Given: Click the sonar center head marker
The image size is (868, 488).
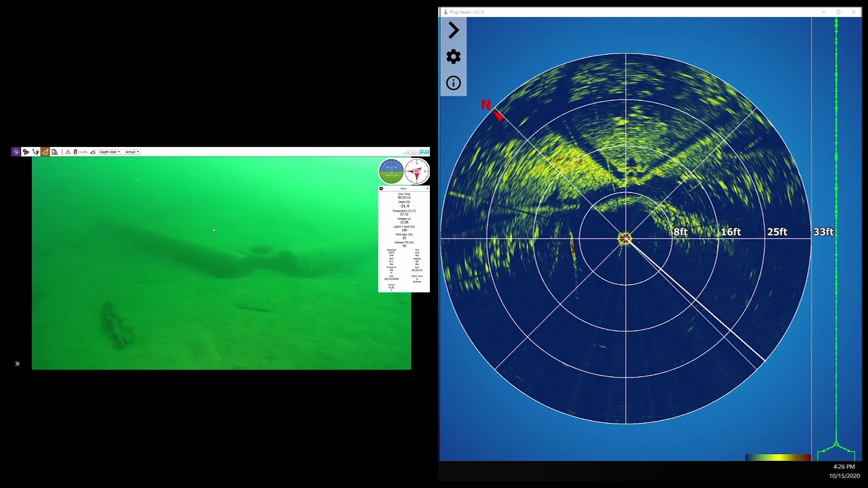Looking at the screenshot, I should (x=625, y=239).
